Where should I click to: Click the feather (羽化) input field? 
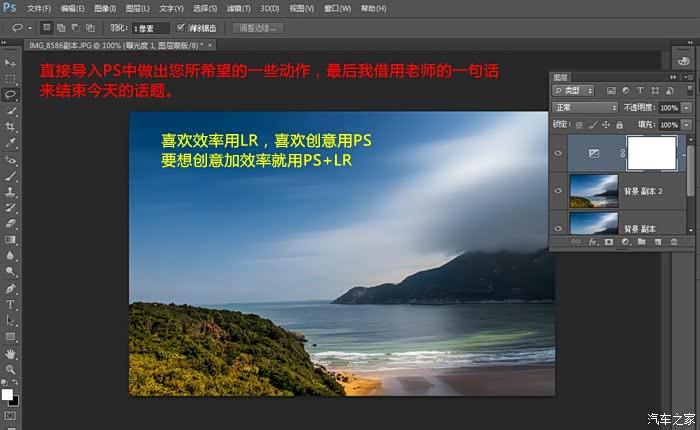click(149, 28)
